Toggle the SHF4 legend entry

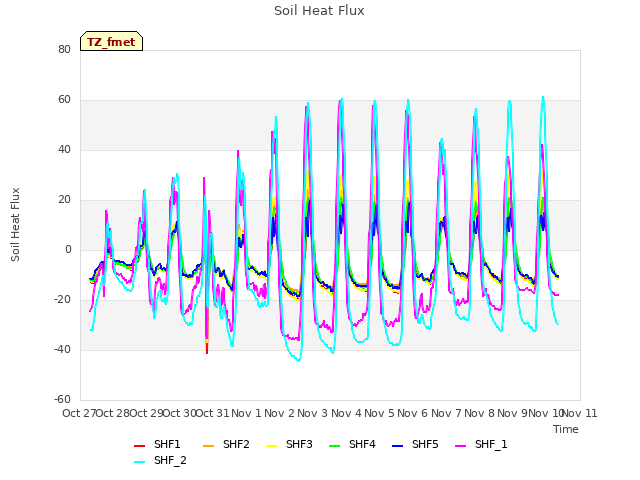(x=352, y=444)
